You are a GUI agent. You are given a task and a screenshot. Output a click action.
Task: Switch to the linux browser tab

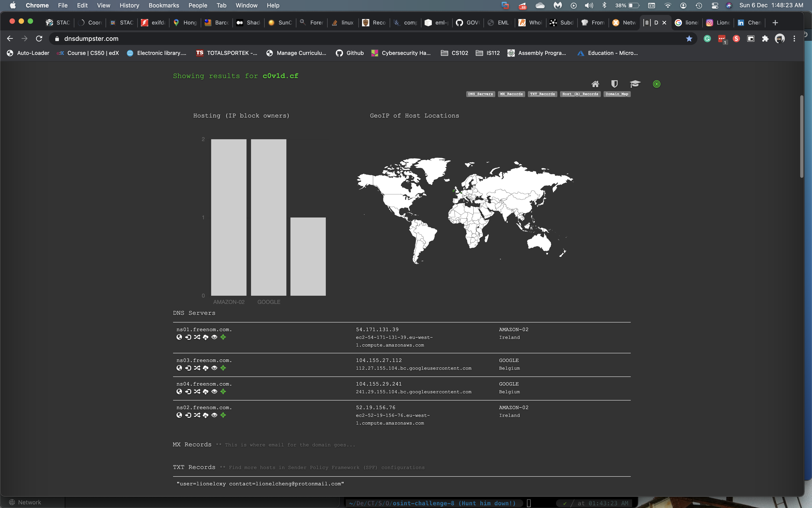tap(343, 22)
